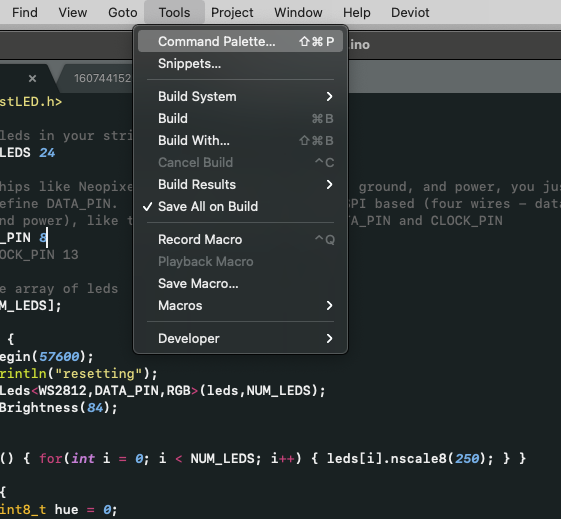Select Save Macro… entry
This screenshot has width=561, height=519.
pyautogui.click(x=240, y=284)
